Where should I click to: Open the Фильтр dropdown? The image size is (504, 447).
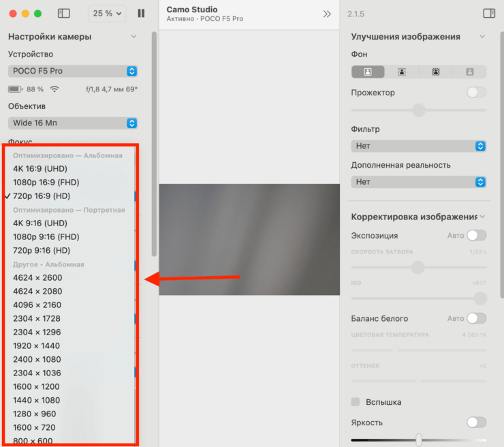[418, 146]
